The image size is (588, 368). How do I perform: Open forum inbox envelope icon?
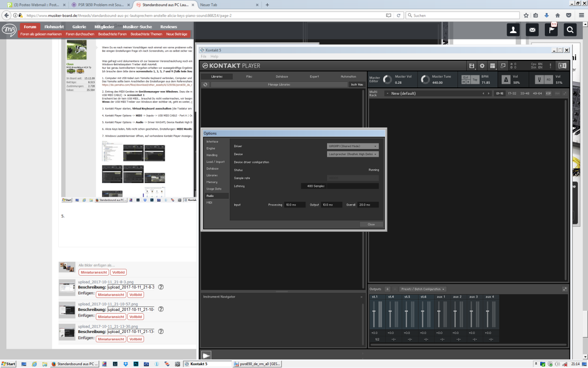(x=532, y=29)
